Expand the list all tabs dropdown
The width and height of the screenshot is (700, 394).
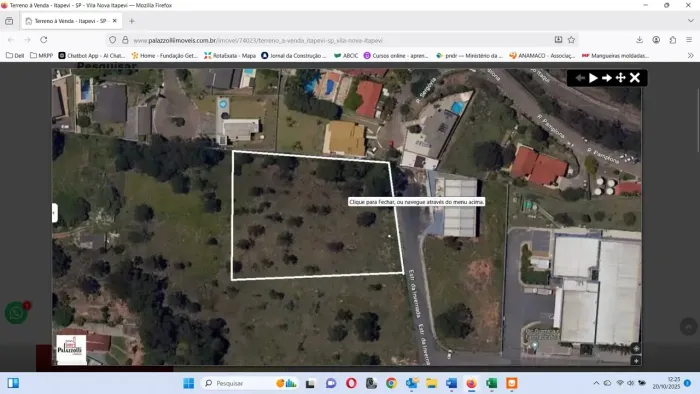[691, 21]
